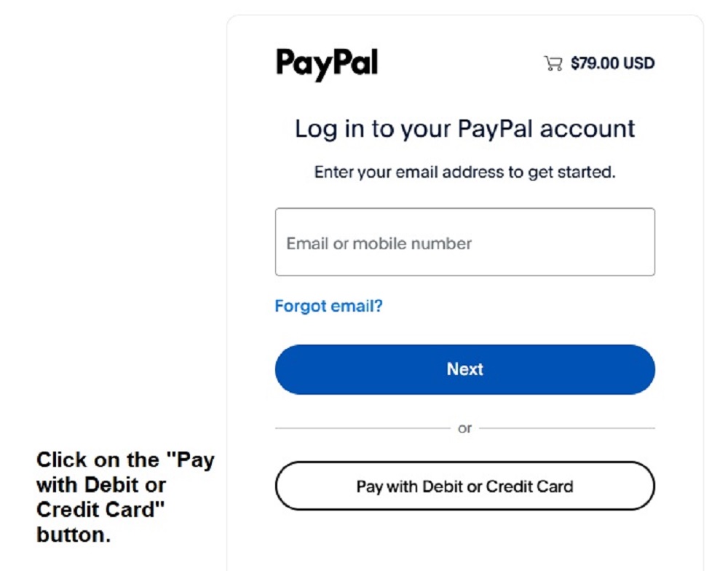Continue login with the Next button

[464, 369]
